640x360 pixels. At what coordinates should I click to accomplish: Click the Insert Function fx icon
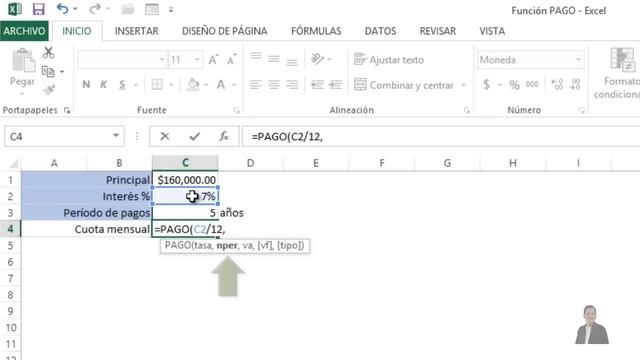pos(224,136)
